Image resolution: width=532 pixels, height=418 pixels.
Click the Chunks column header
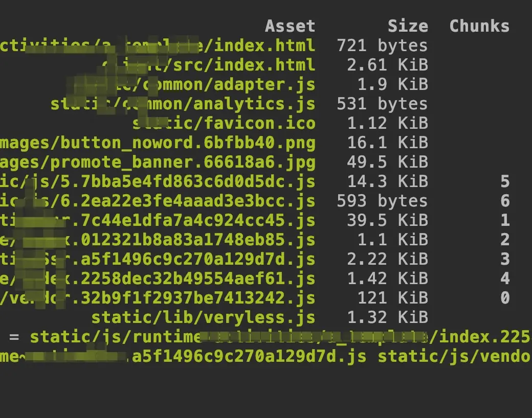[x=479, y=26]
